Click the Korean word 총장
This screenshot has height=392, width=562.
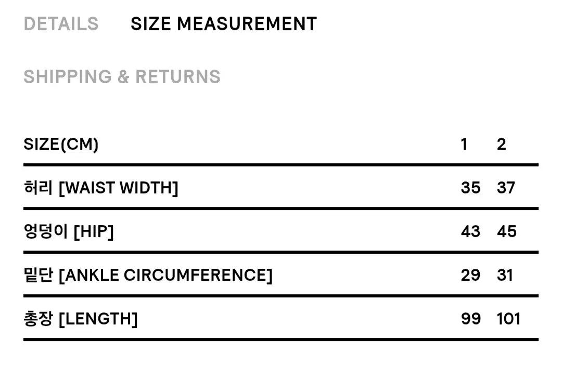tap(38, 319)
